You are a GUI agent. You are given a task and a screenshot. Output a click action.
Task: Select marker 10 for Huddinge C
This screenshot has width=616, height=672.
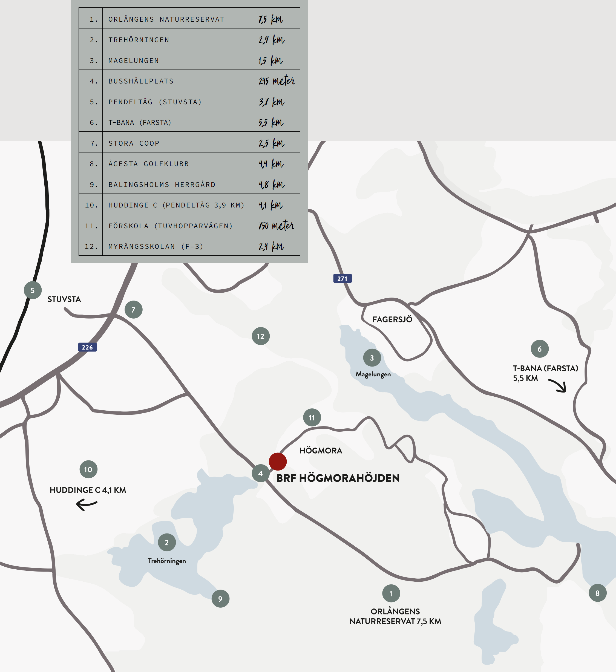[88, 469]
